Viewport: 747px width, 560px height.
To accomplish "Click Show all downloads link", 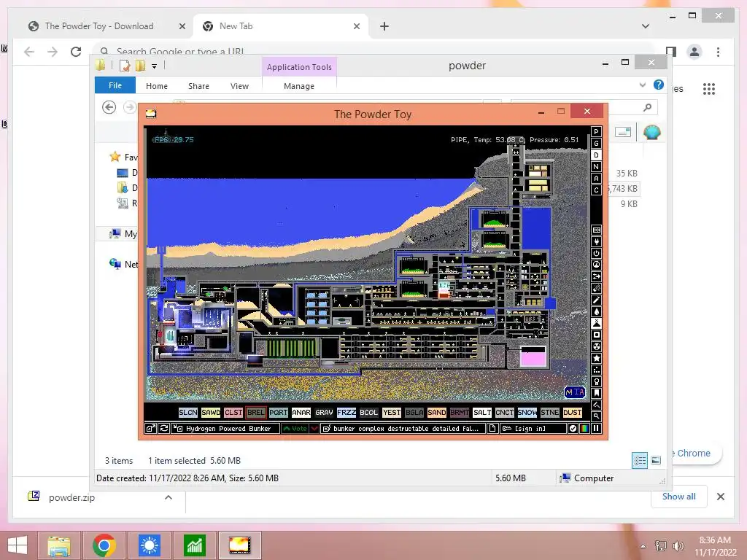I will (679, 496).
